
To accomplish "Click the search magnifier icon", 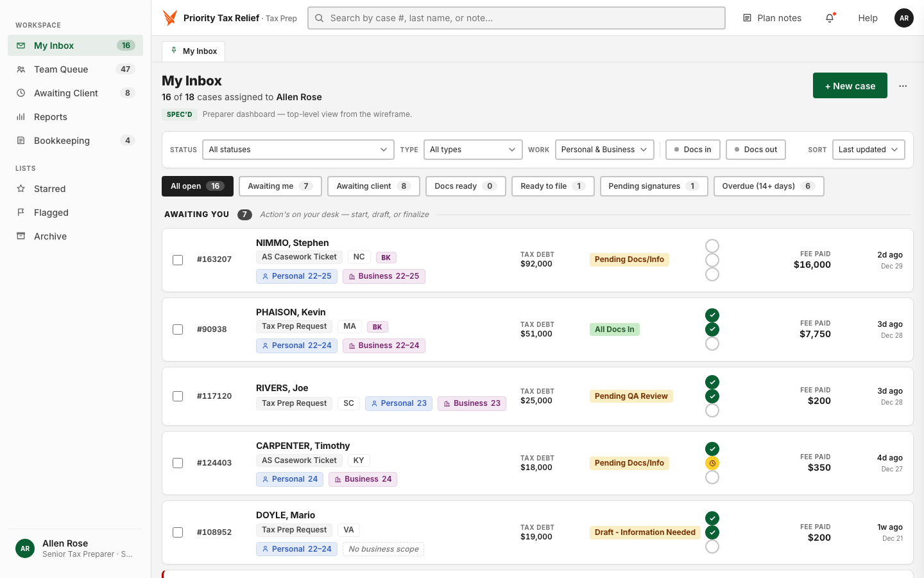I will click(x=319, y=18).
